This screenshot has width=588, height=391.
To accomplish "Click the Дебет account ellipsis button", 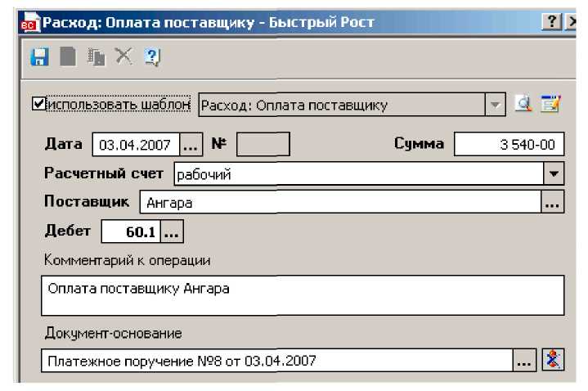I will [172, 231].
